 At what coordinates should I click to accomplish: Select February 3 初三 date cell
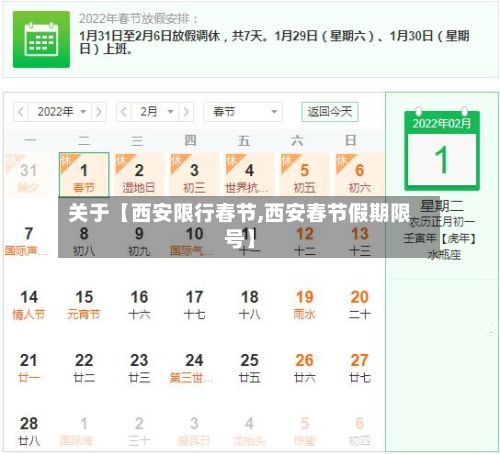194,174
